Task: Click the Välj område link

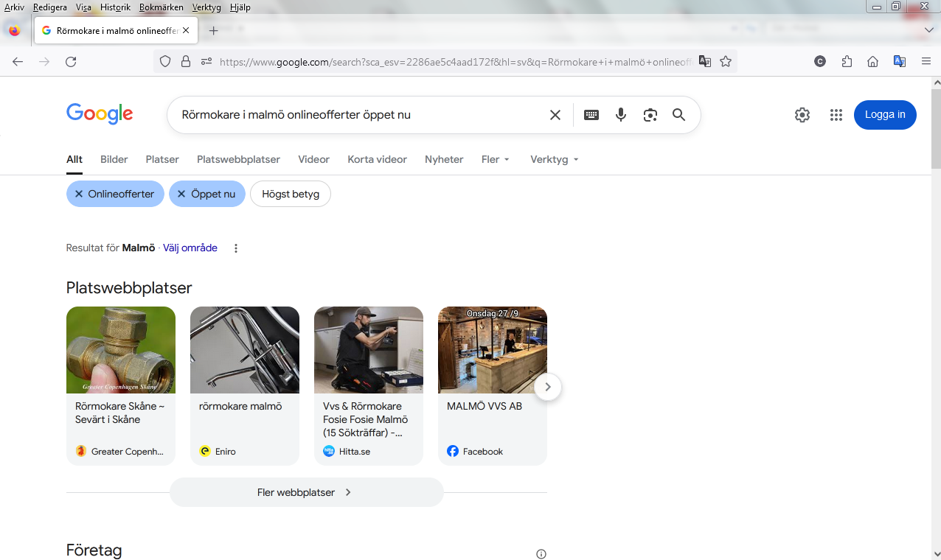Action: (x=190, y=248)
